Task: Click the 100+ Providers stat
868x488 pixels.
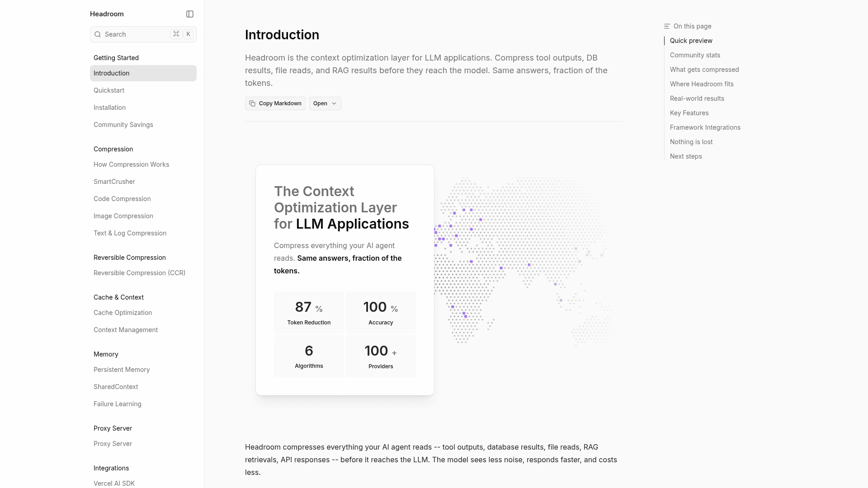Action: click(381, 356)
